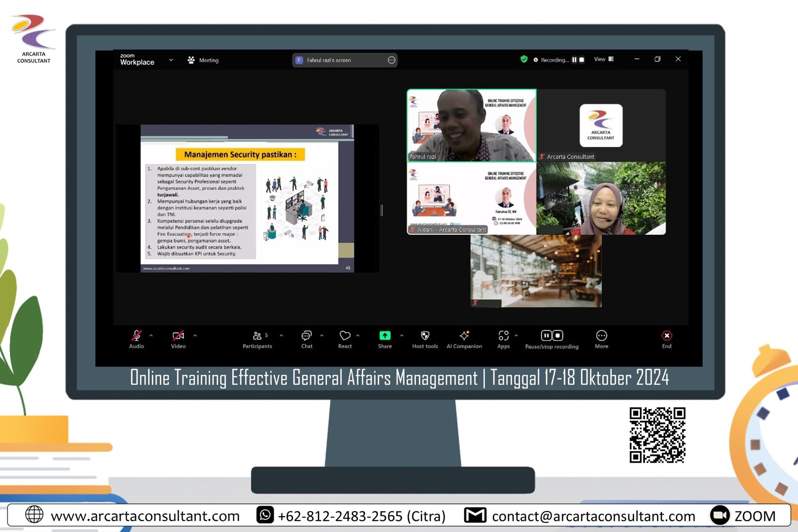Open the View layout menu
798x532 pixels.
click(x=603, y=59)
